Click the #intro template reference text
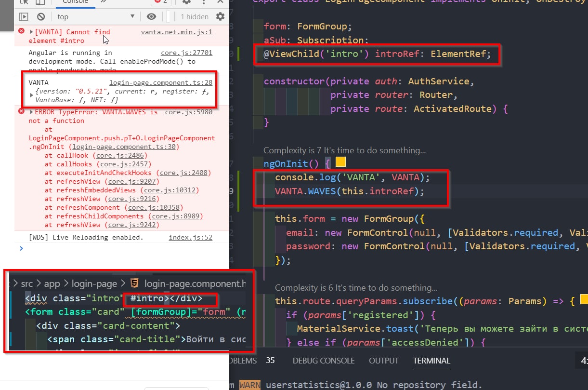Viewport: 588px width, 390px height. coord(147,299)
